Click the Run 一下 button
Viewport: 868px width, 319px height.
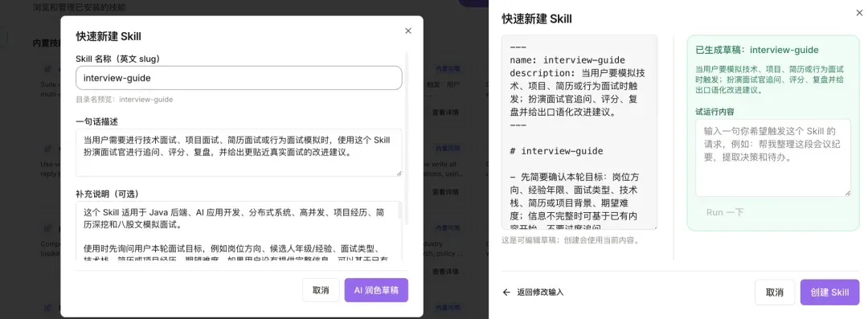click(725, 213)
